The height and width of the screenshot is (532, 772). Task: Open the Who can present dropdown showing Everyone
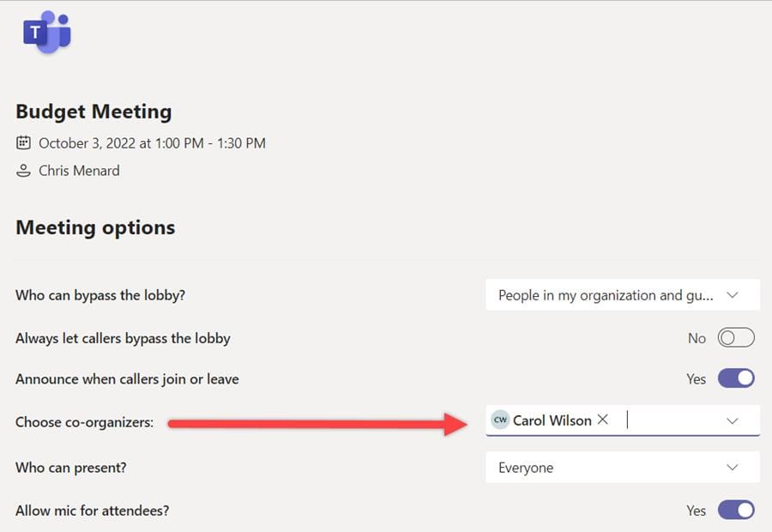(622, 468)
